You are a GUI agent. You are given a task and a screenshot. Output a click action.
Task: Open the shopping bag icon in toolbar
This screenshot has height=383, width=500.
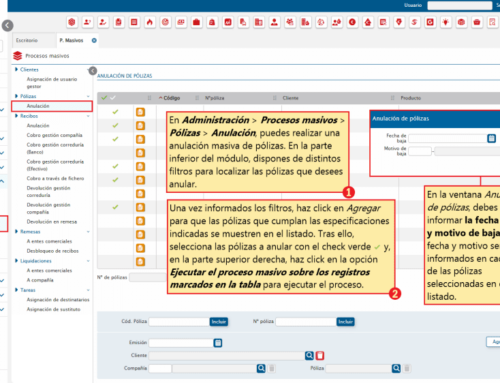(212, 22)
